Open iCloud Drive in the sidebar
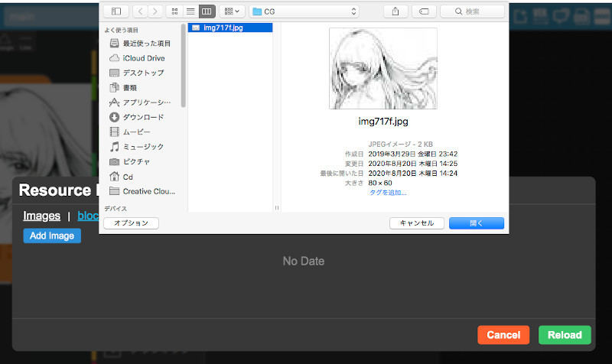612x364 pixels. (143, 58)
